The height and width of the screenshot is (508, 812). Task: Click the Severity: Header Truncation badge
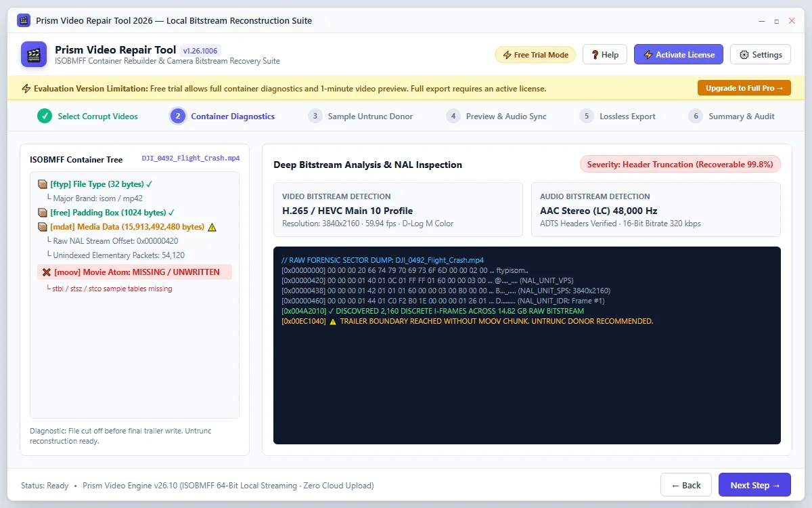(x=680, y=165)
